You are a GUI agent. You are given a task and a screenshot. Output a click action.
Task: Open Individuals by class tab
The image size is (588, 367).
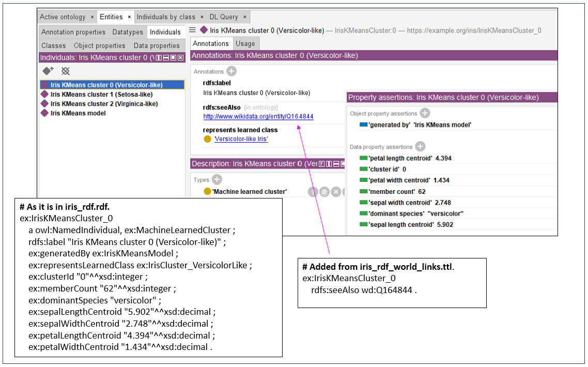[166, 17]
